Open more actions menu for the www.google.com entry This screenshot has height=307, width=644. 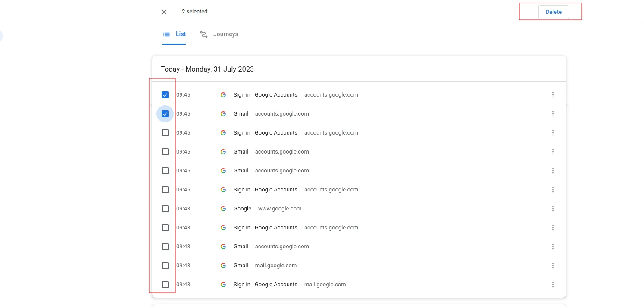[553, 209]
